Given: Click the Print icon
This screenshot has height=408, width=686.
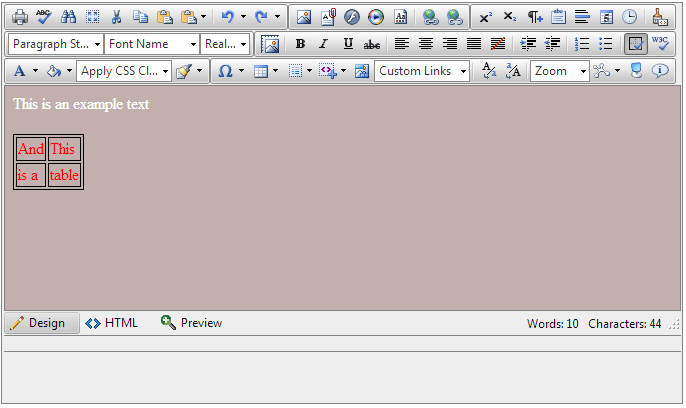Looking at the screenshot, I should pyautogui.click(x=20, y=17).
